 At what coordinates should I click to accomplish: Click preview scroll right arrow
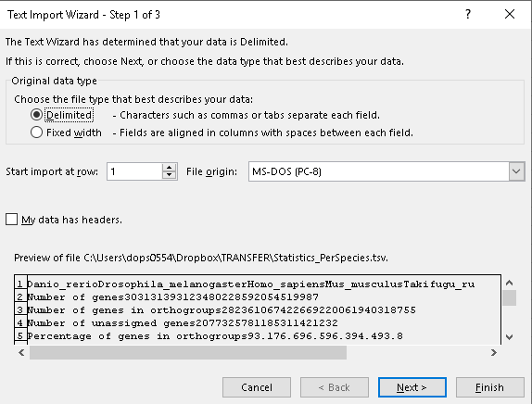tap(494, 353)
